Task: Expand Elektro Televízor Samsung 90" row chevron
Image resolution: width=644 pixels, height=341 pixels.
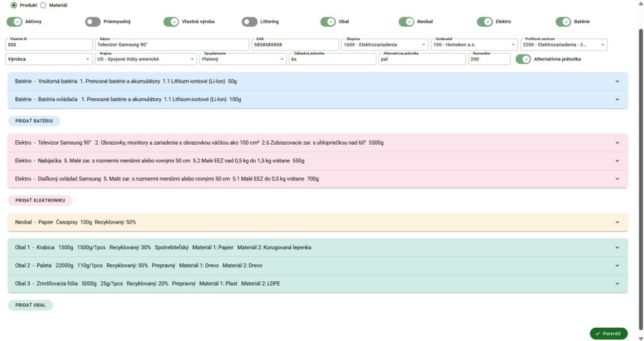Action: click(x=617, y=143)
